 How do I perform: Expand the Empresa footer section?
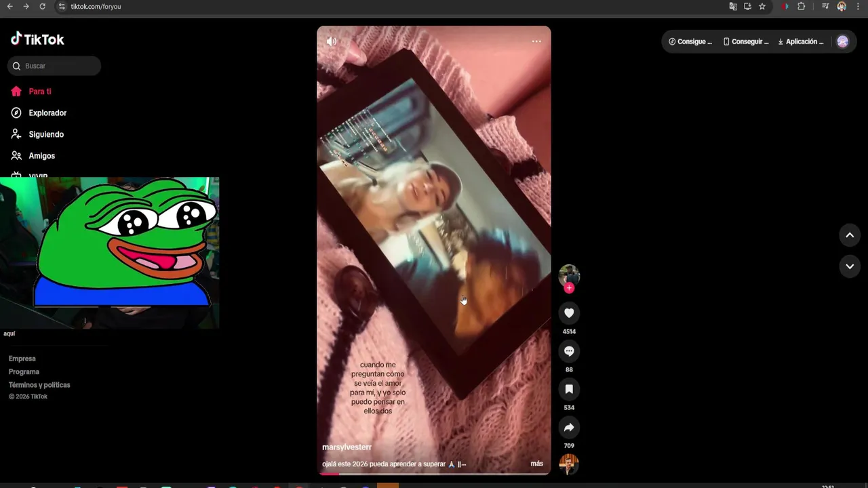pos(22,359)
